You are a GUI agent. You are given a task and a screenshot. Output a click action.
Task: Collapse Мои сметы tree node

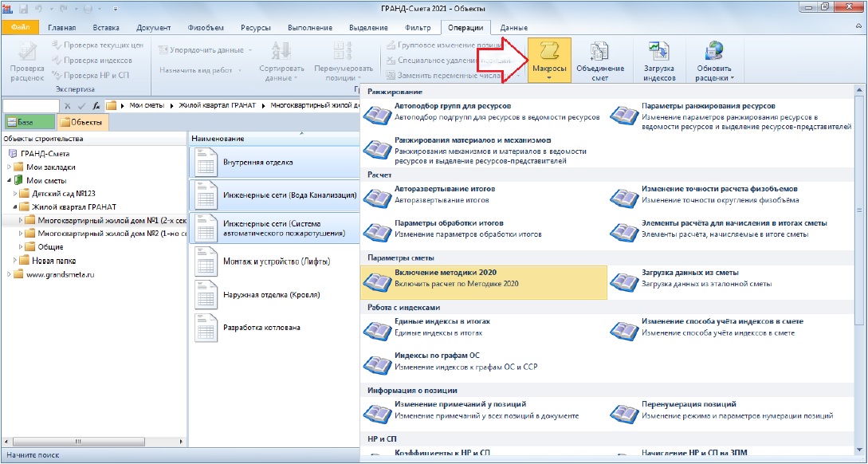point(9,180)
